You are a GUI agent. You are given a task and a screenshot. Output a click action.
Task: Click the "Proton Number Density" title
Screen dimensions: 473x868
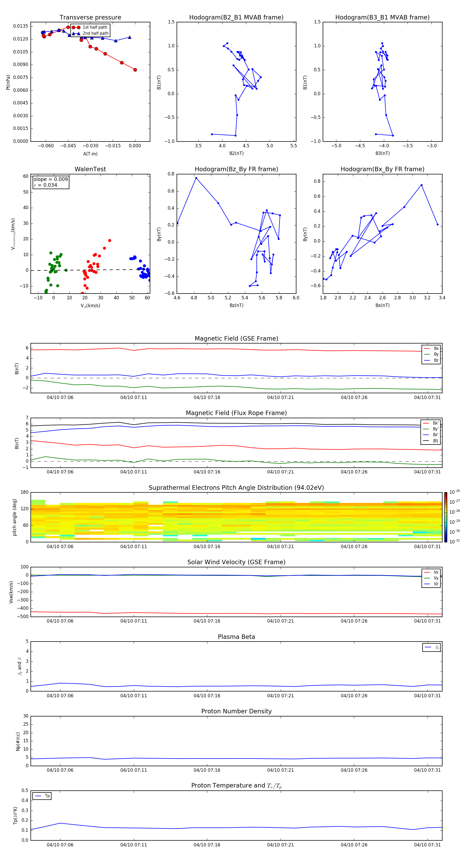pos(236,711)
